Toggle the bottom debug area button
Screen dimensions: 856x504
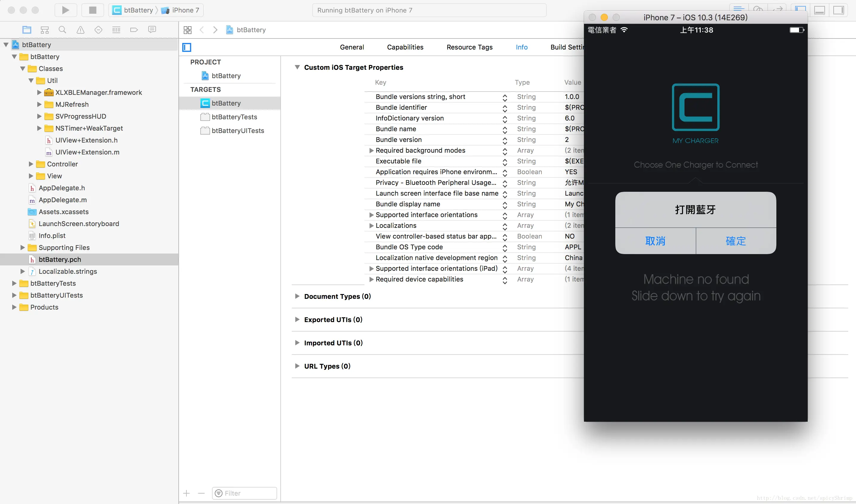point(820,10)
